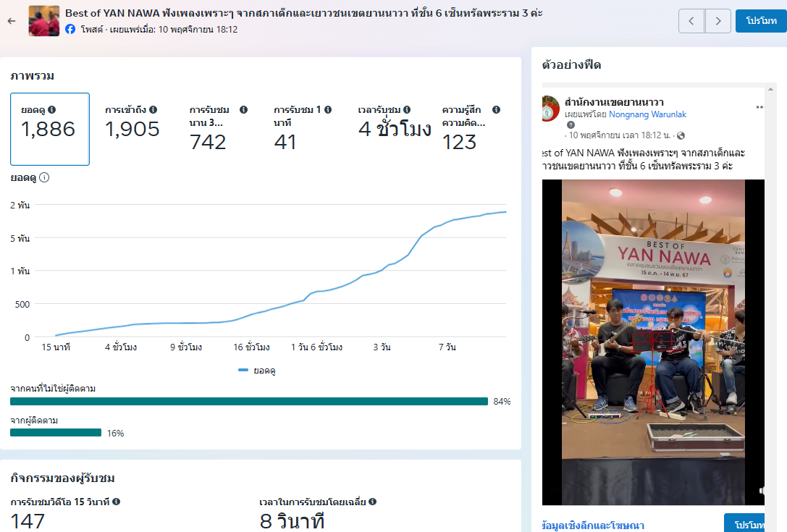Click the 1 วัน 6 ชั่วโมง axis label

pyautogui.click(x=316, y=347)
